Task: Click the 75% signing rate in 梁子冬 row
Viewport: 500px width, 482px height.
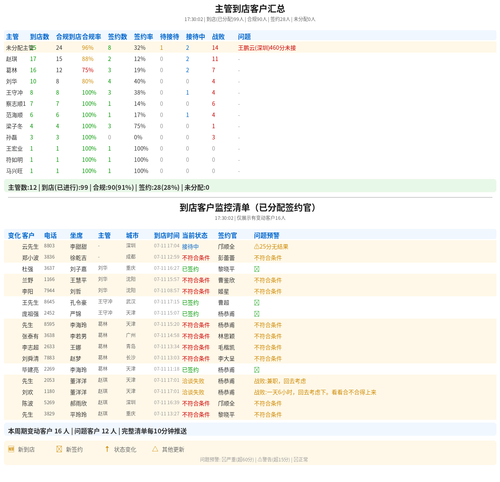Action: tap(140, 126)
